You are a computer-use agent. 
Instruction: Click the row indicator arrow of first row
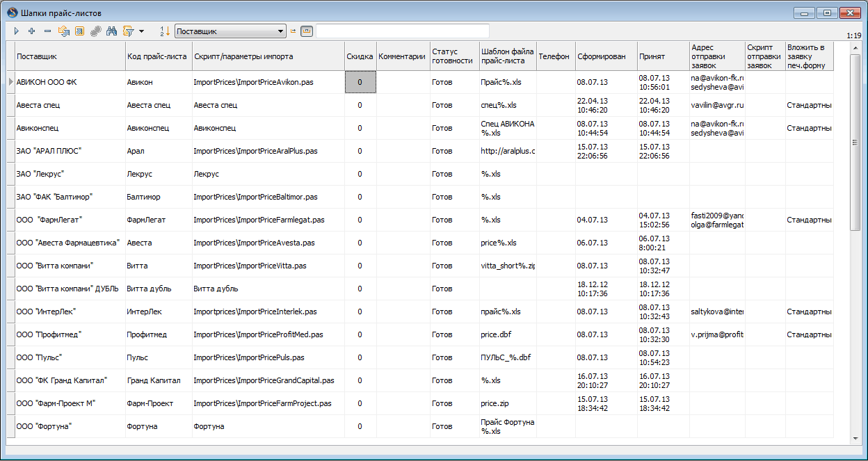click(x=10, y=82)
